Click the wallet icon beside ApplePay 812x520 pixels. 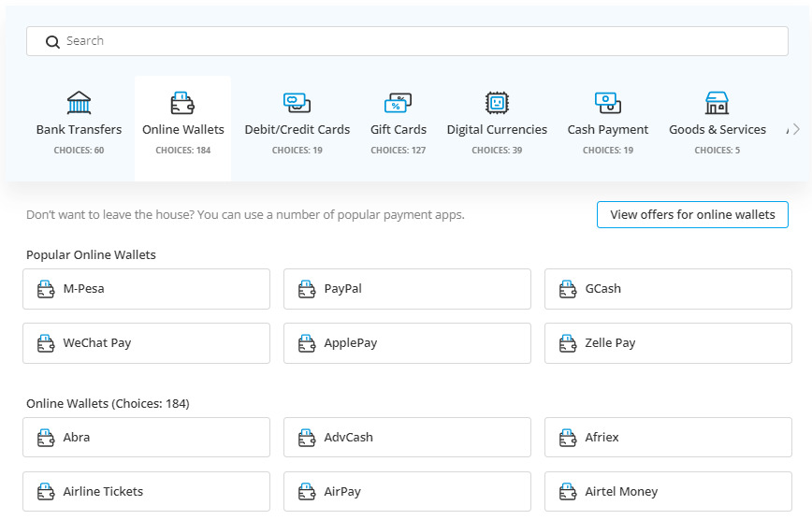tap(307, 343)
